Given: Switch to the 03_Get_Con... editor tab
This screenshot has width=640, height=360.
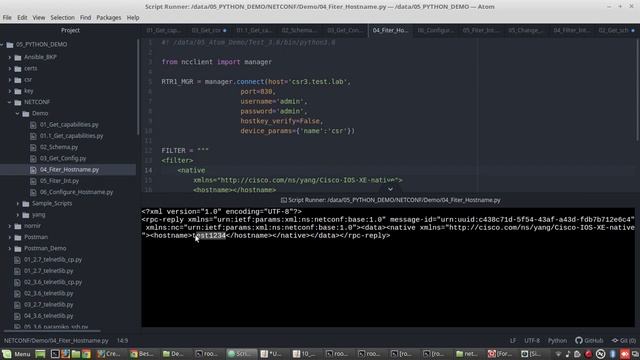Looking at the screenshot, I should 345,30.
